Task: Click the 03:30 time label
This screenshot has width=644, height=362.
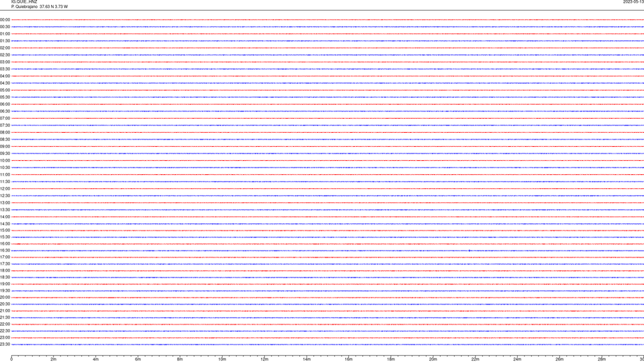Action: [5, 69]
